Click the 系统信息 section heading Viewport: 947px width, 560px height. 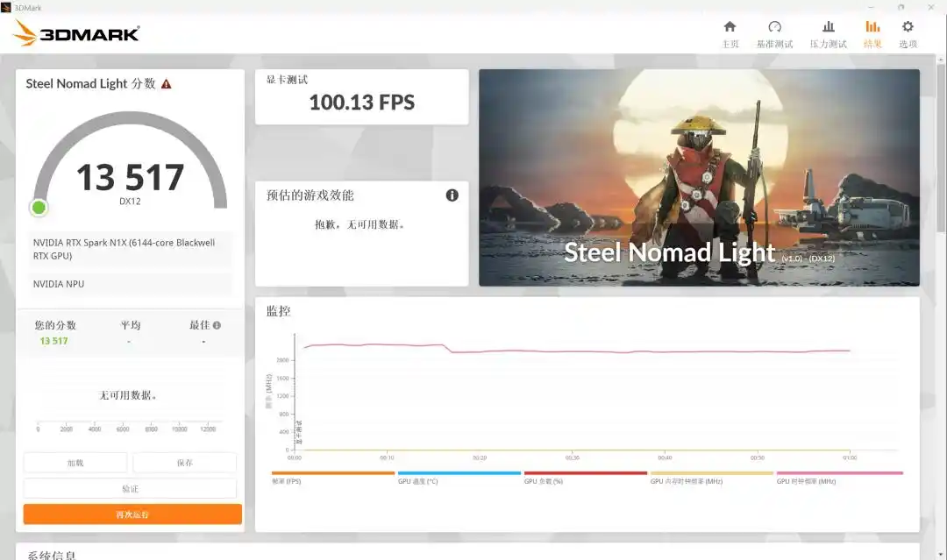click(52, 555)
